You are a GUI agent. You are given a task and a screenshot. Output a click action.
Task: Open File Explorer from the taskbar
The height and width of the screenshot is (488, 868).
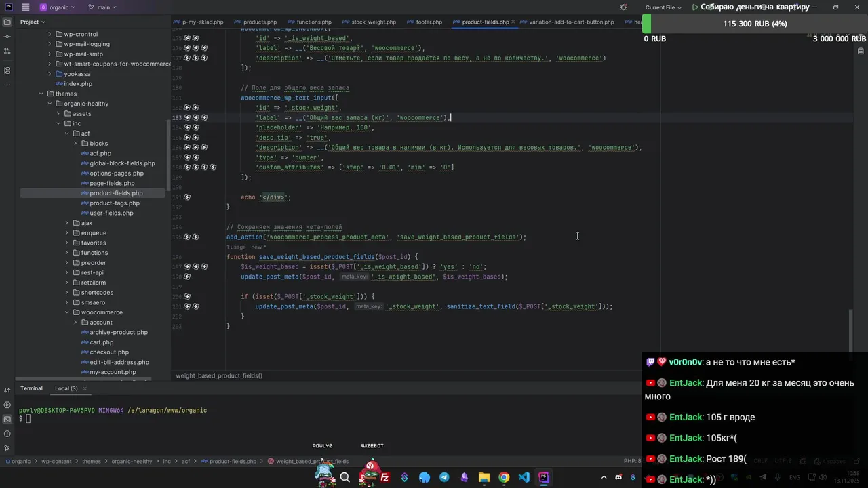484,478
